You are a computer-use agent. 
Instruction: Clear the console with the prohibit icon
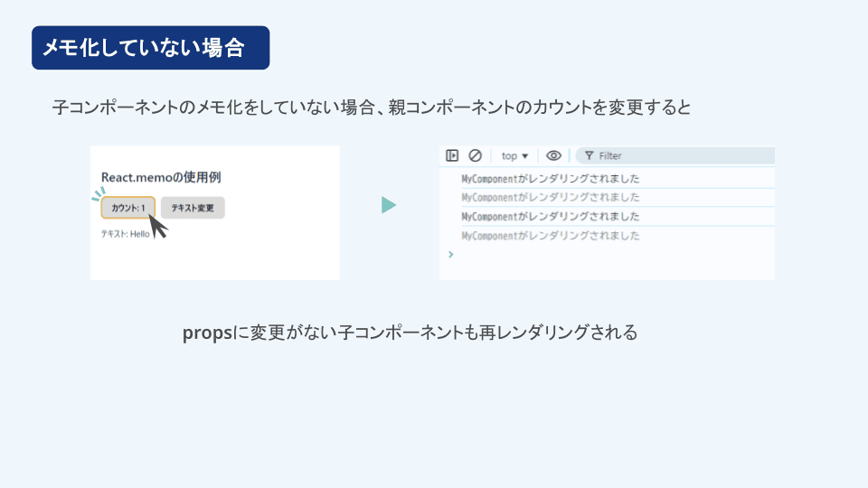pyautogui.click(x=475, y=155)
